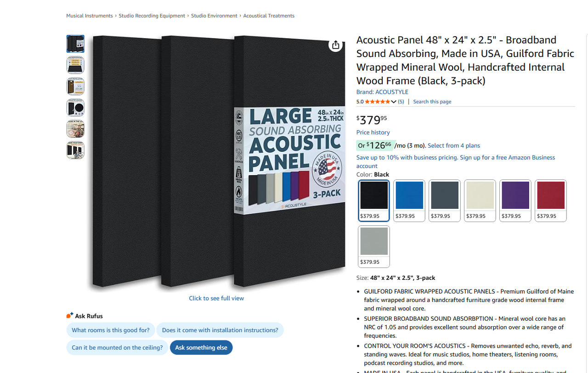Select the first product thumbnail
Image resolution: width=588 pixels, height=373 pixels.
tap(75, 44)
